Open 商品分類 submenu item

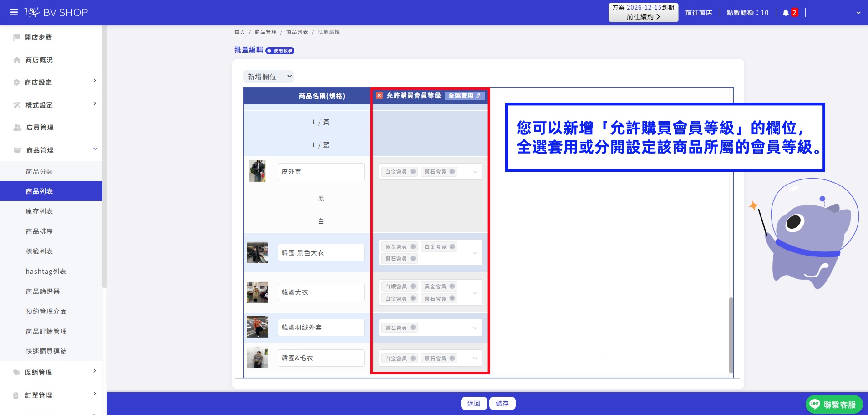pos(40,172)
